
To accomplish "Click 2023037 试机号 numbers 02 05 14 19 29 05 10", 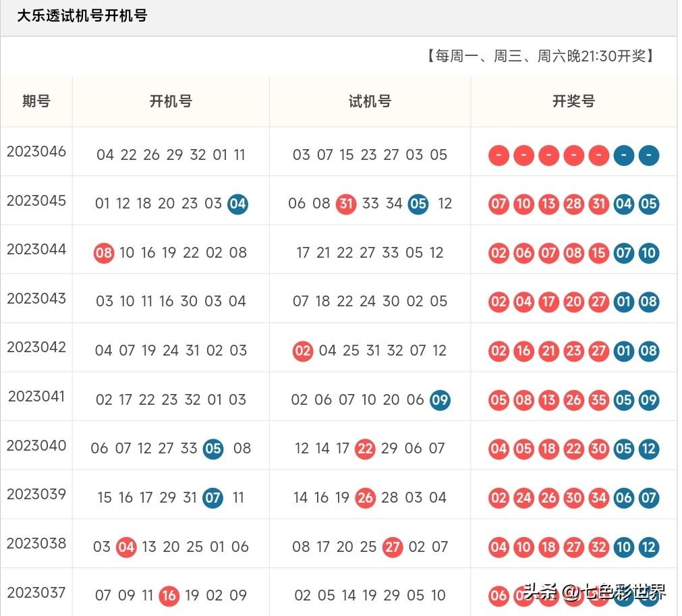I will (x=370, y=595).
